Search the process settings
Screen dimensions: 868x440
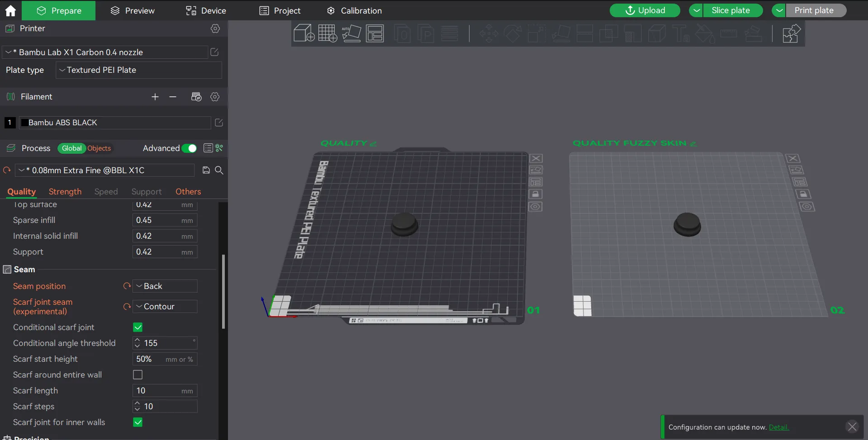coord(219,170)
